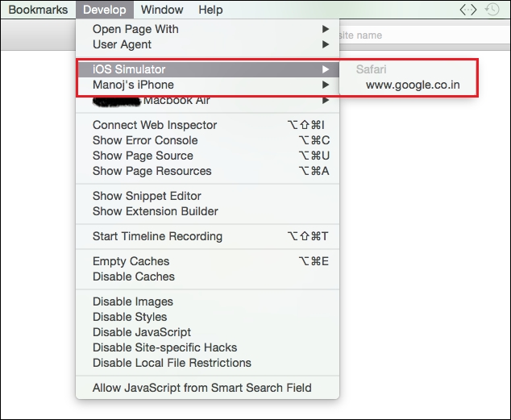Toggle Disable JavaScript

click(207, 332)
